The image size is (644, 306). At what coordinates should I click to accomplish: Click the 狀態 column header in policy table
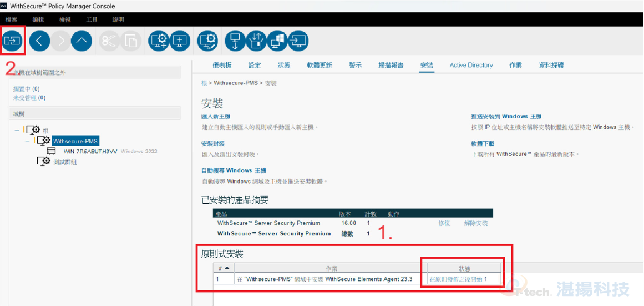(464, 268)
